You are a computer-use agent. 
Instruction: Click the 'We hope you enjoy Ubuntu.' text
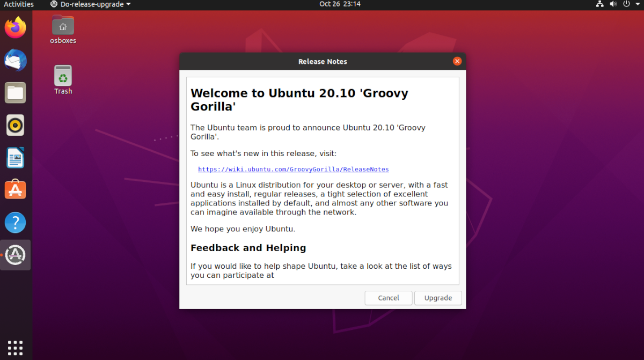pos(243,229)
